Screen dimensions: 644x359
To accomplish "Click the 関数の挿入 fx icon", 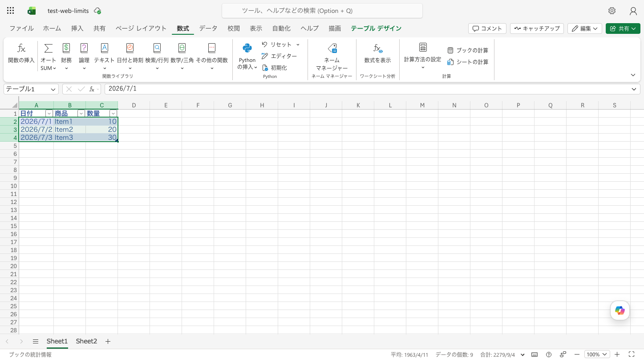I will coord(21,48).
